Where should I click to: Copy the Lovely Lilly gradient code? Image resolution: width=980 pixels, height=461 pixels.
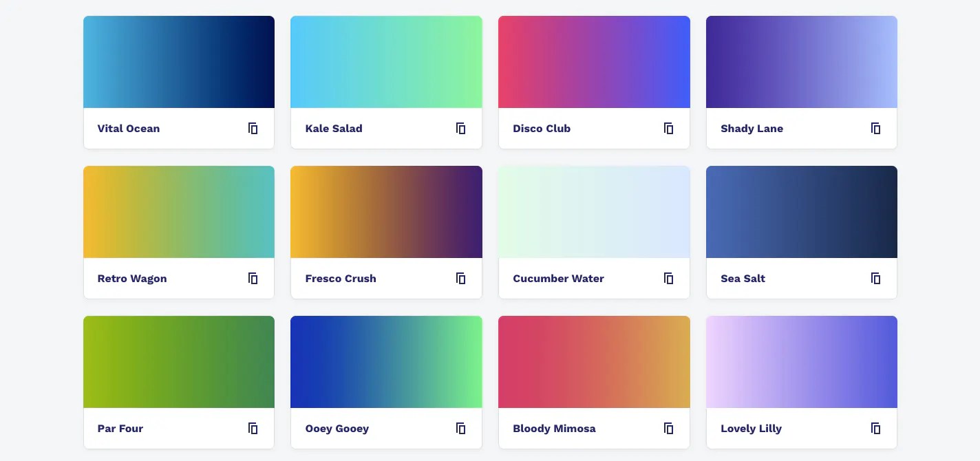coord(876,429)
